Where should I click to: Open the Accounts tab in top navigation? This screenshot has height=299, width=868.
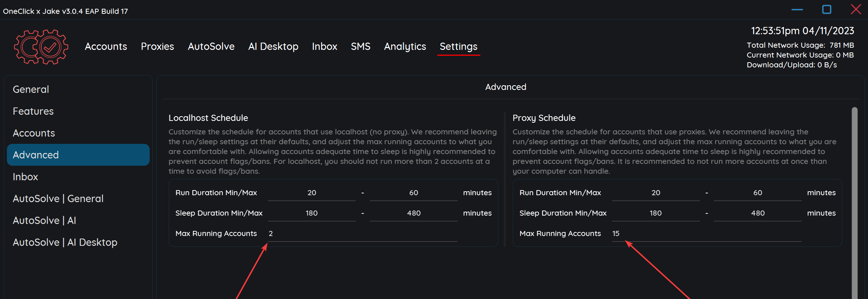[x=106, y=47]
